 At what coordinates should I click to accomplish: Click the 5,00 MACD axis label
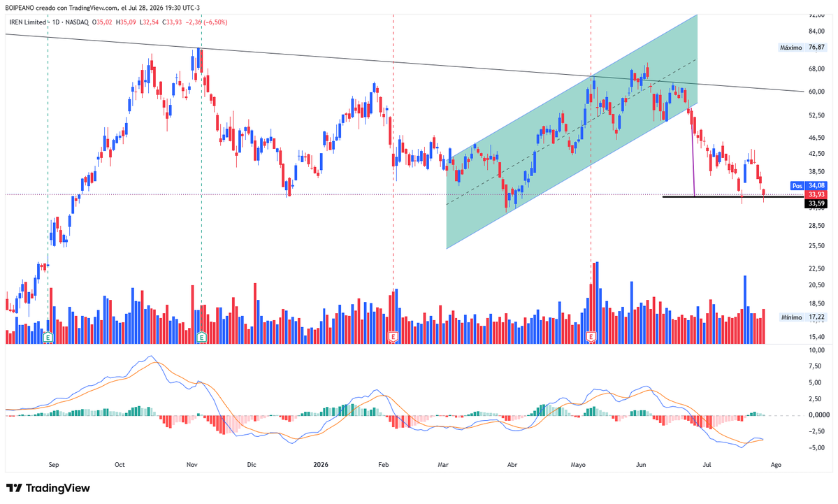tap(816, 382)
